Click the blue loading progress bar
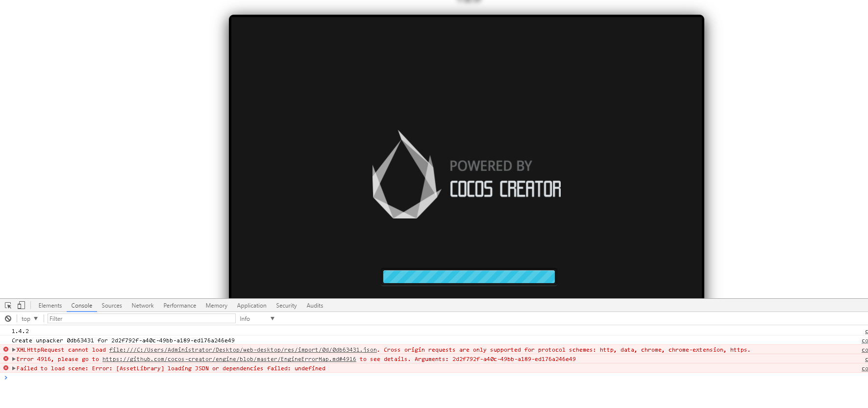The image size is (868, 408). [469, 277]
